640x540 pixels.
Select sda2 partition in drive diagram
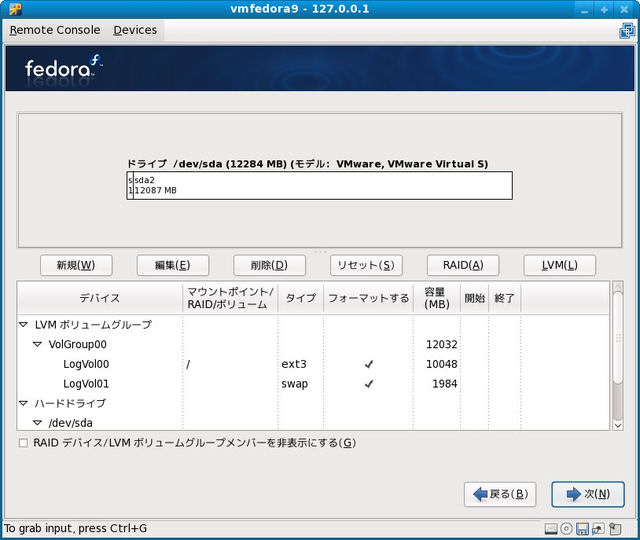[323, 185]
